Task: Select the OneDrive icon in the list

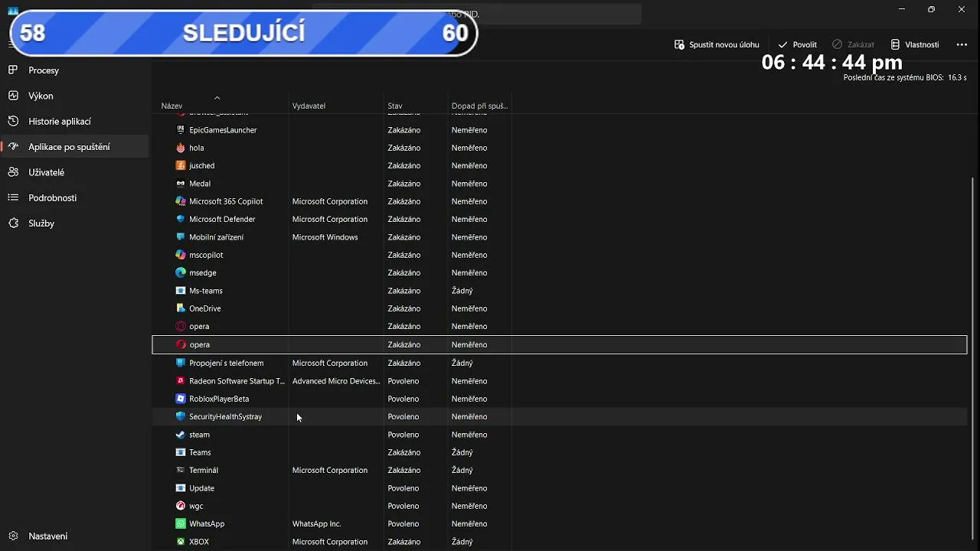Action: 181,308
